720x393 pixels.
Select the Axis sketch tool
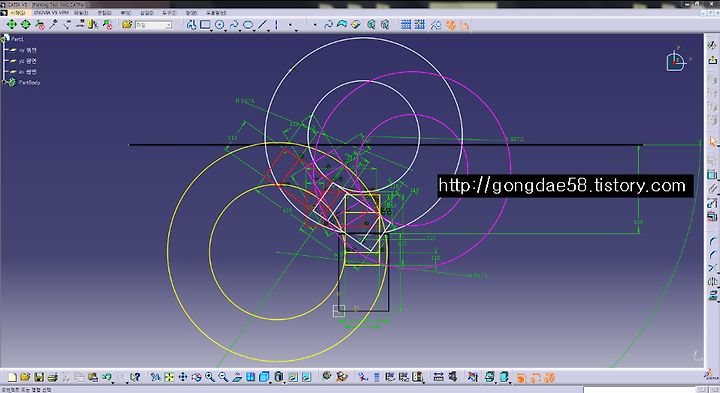tap(276, 24)
